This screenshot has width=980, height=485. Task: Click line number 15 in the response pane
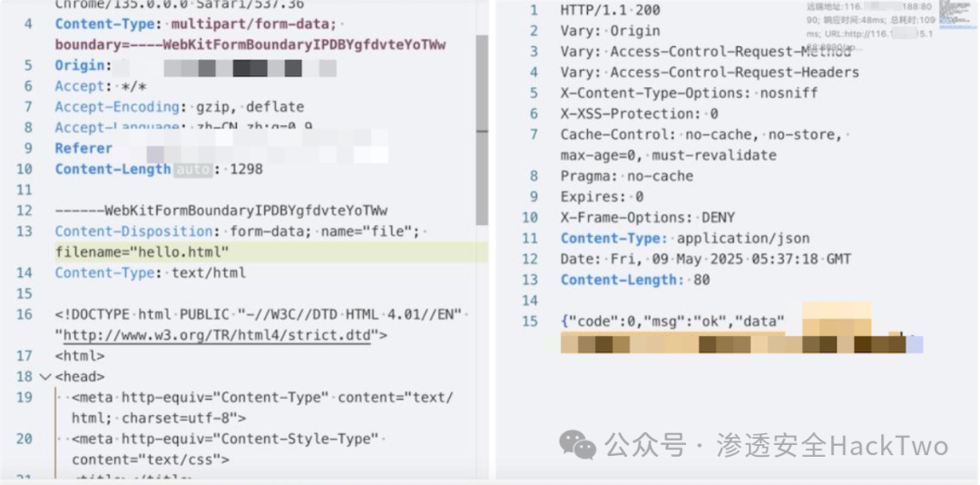click(x=529, y=321)
